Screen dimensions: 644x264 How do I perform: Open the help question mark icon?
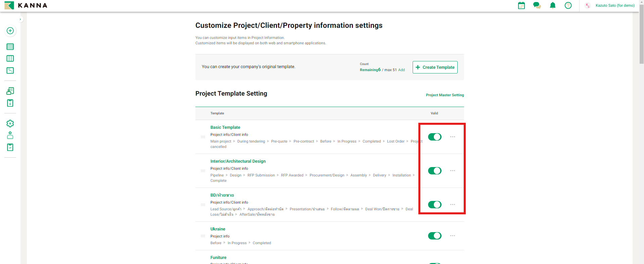point(568,5)
